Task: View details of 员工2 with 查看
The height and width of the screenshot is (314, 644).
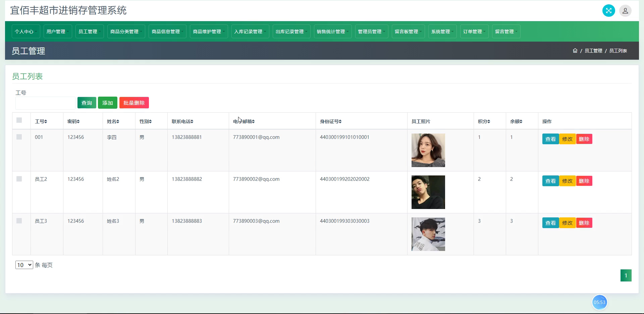Action: 551,181
